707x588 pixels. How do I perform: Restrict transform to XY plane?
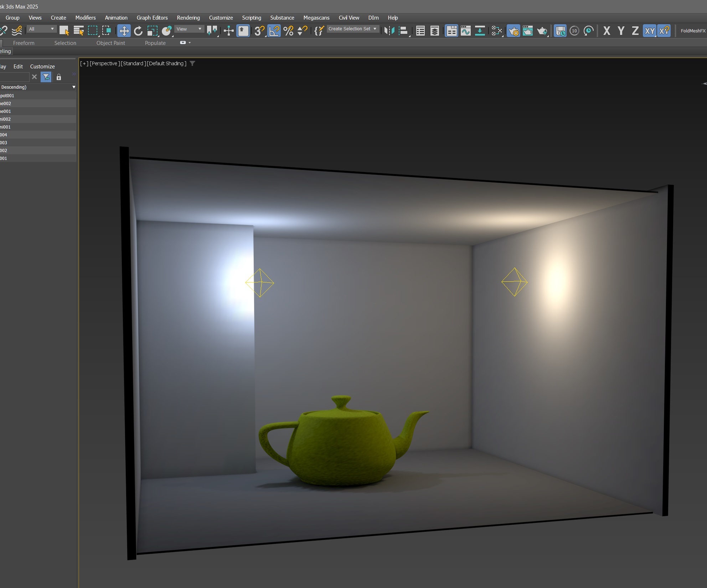tap(650, 31)
